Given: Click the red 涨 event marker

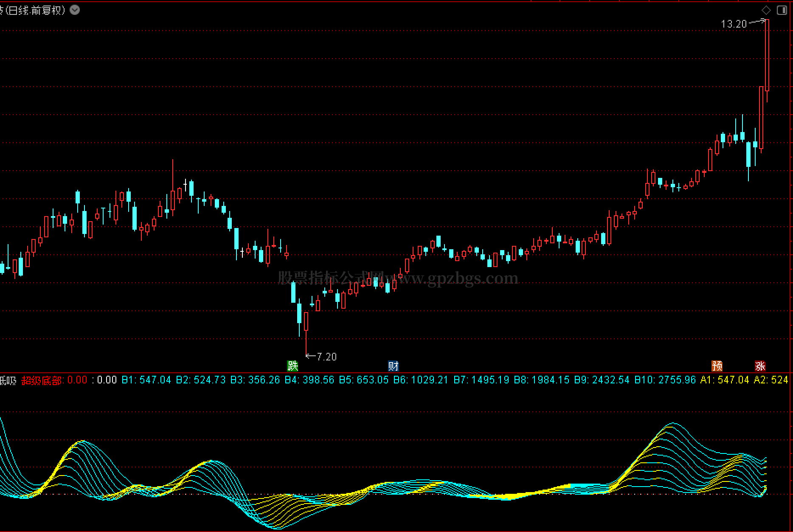Looking at the screenshot, I should (760, 366).
